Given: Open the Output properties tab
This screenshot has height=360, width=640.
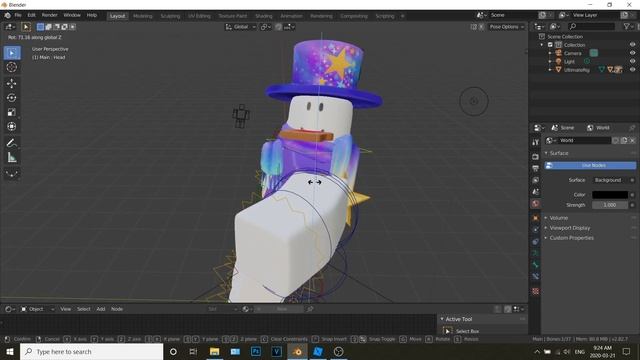Looking at the screenshot, I should click(536, 168).
